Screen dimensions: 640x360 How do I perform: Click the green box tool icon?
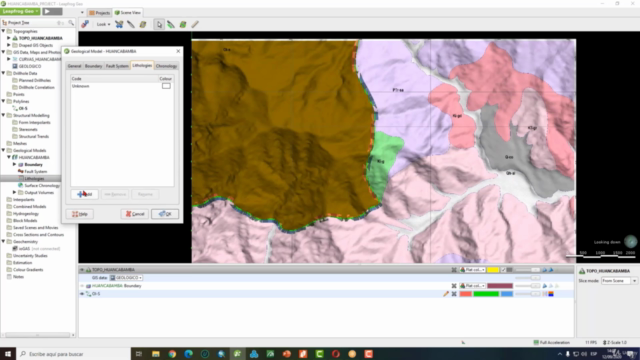[x=183, y=24]
